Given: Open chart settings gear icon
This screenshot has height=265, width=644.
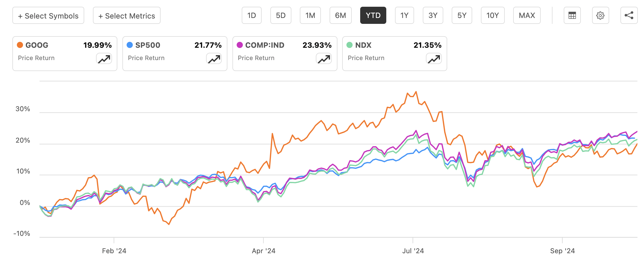Looking at the screenshot, I should click(600, 15).
